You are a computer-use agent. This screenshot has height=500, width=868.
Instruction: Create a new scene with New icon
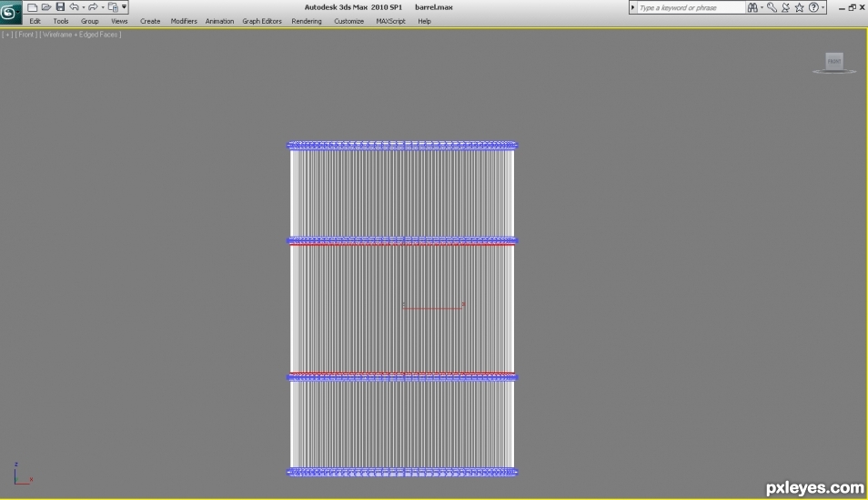[32, 7]
